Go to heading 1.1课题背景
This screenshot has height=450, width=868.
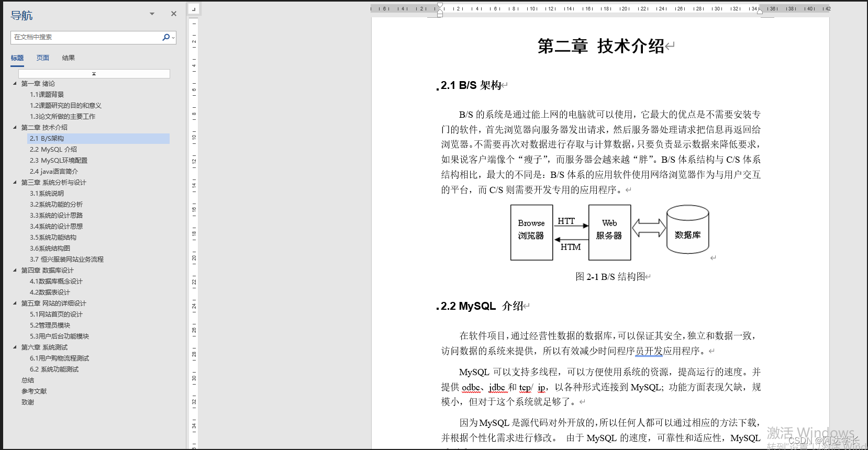(47, 95)
